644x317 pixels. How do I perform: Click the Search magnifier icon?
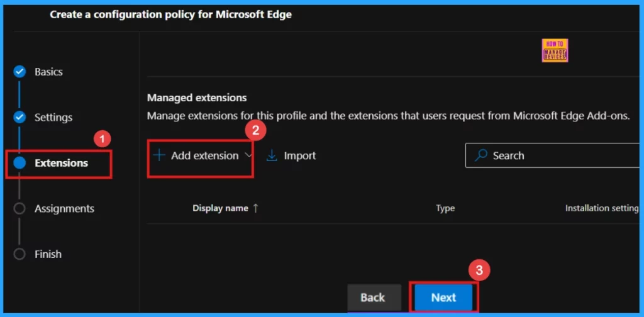coord(480,155)
